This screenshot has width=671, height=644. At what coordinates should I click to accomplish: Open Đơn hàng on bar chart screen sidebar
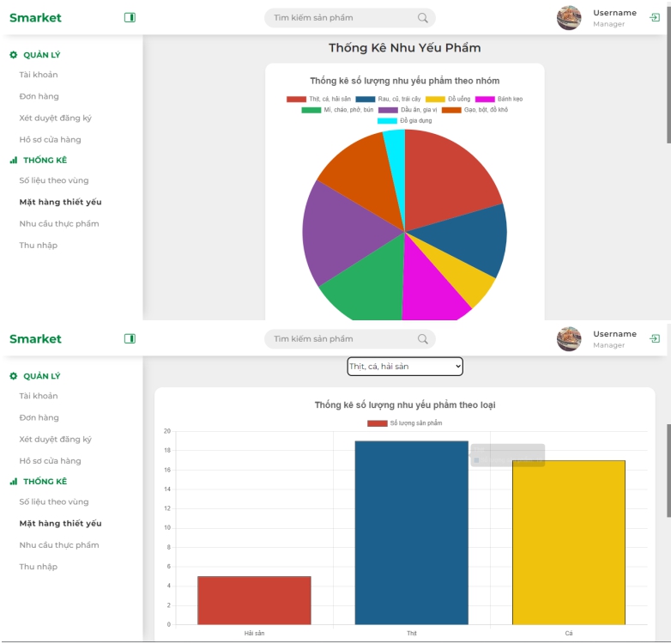(39, 417)
